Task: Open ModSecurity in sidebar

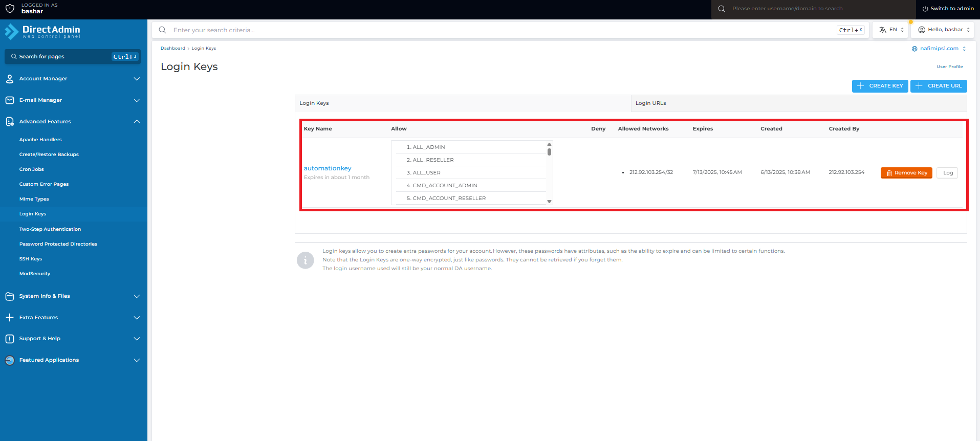Action: pyautogui.click(x=35, y=274)
